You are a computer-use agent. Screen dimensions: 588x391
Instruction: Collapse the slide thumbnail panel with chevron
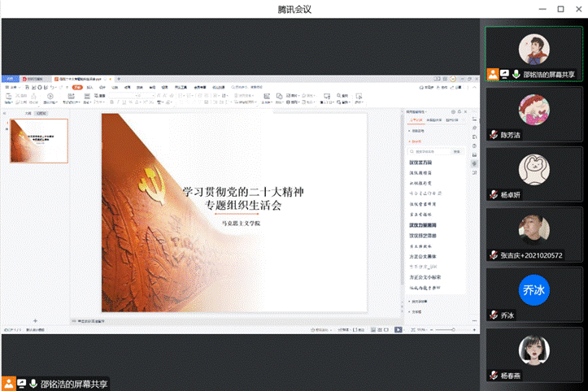pyautogui.click(x=6, y=113)
